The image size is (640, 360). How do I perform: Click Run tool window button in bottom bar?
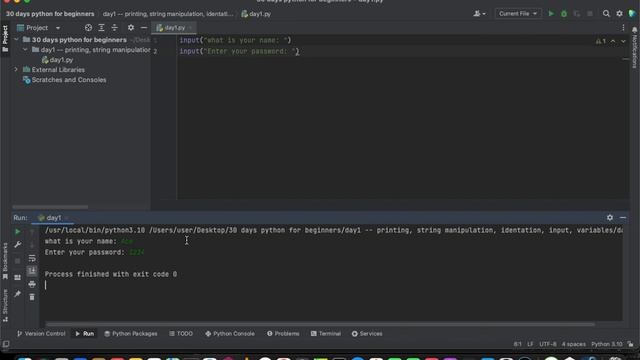[84, 333]
